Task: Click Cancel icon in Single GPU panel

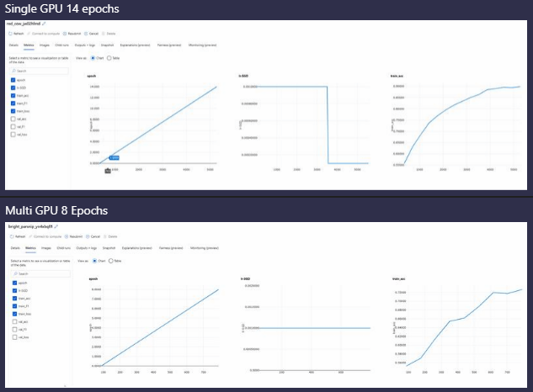Action: [86, 34]
